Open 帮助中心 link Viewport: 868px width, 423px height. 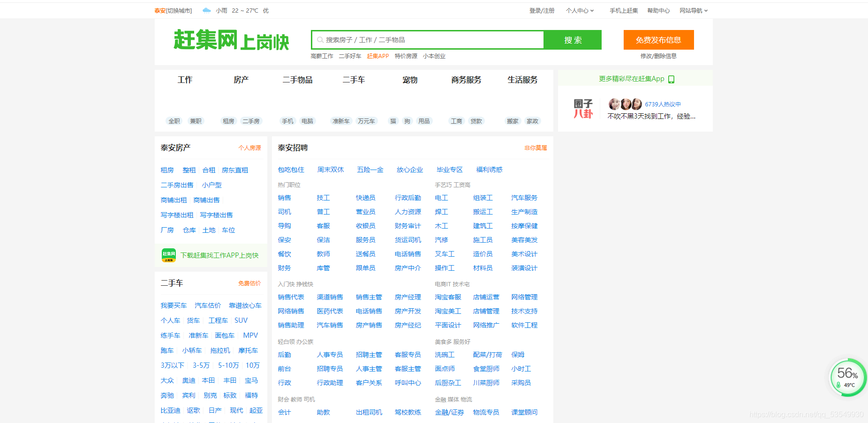click(658, 10)
